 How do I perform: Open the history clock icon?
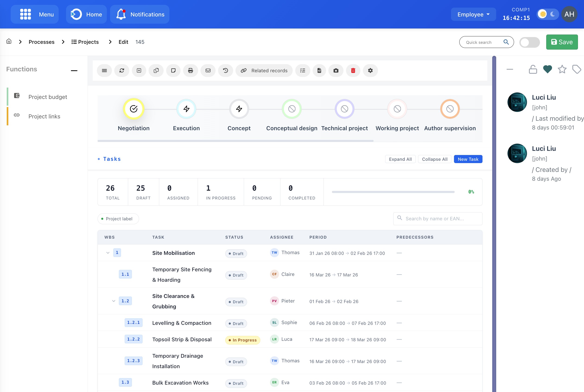225,70
